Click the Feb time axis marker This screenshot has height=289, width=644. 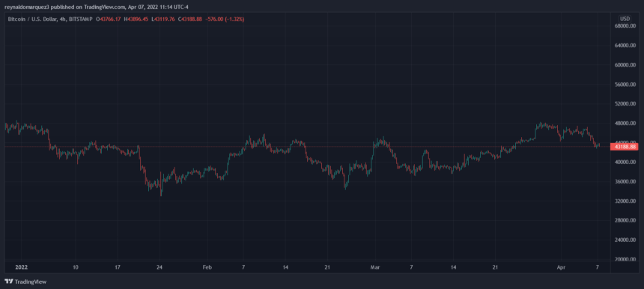207,267
